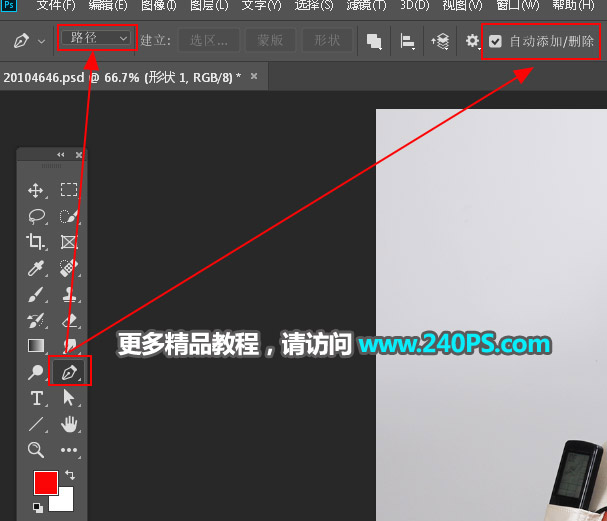Open the 窗口(W) menu
Screen dimensions: 607x521
[518, 5]
